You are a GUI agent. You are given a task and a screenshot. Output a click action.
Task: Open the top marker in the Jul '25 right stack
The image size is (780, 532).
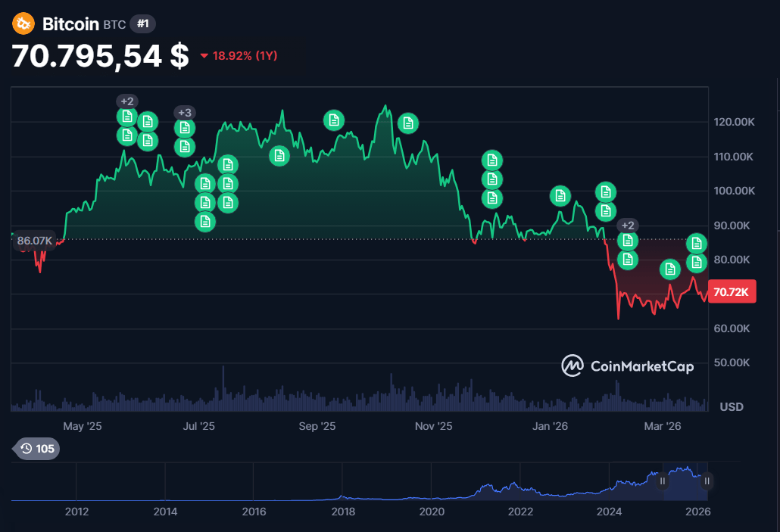pos(228,165)
